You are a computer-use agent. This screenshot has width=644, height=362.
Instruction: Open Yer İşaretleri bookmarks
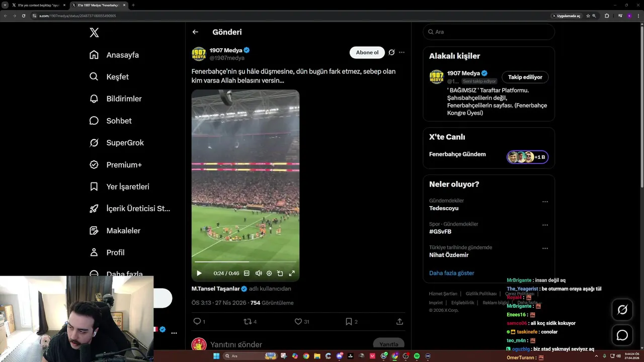pyautogui.click(x=119, y=187)
